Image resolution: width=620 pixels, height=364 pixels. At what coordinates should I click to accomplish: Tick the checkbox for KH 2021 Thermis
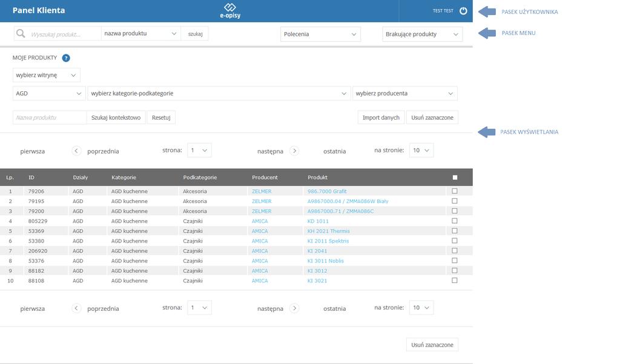(455, 230)
